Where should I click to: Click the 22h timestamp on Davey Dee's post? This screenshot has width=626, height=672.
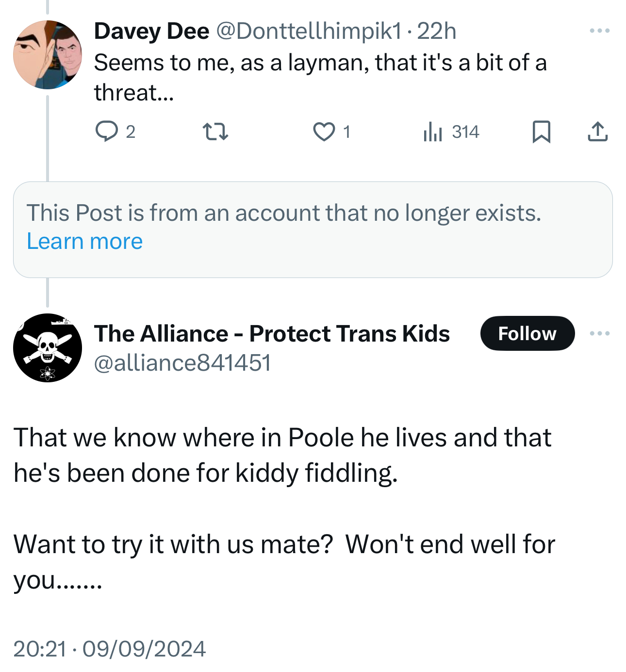[436, 31]
